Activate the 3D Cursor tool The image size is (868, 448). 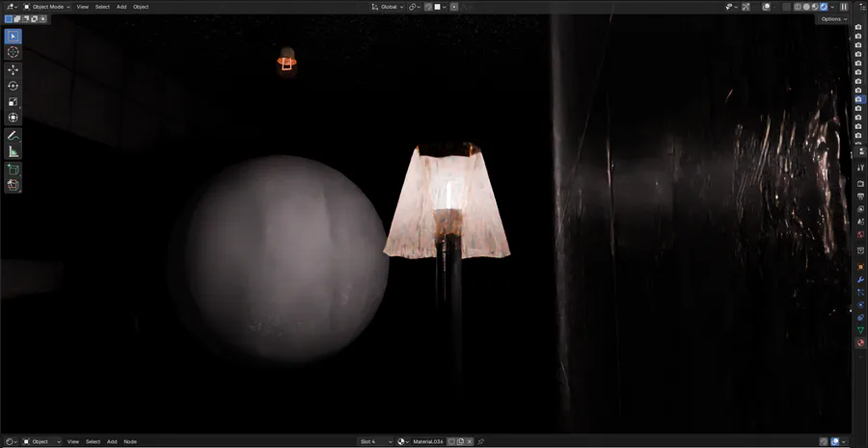(x=14, y=52)
